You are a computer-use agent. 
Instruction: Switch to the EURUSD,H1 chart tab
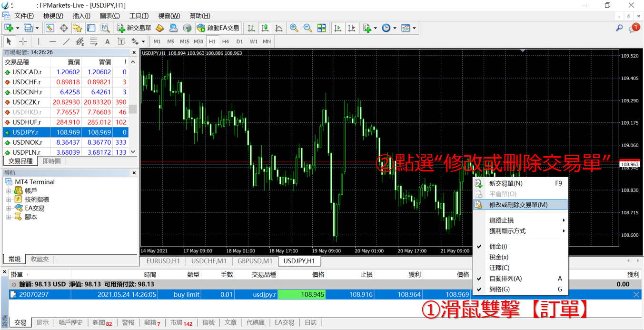click(x=163, y=261)
